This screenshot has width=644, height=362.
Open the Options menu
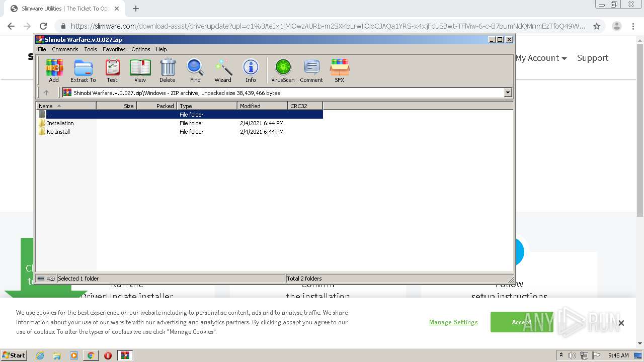pos(141,49)
